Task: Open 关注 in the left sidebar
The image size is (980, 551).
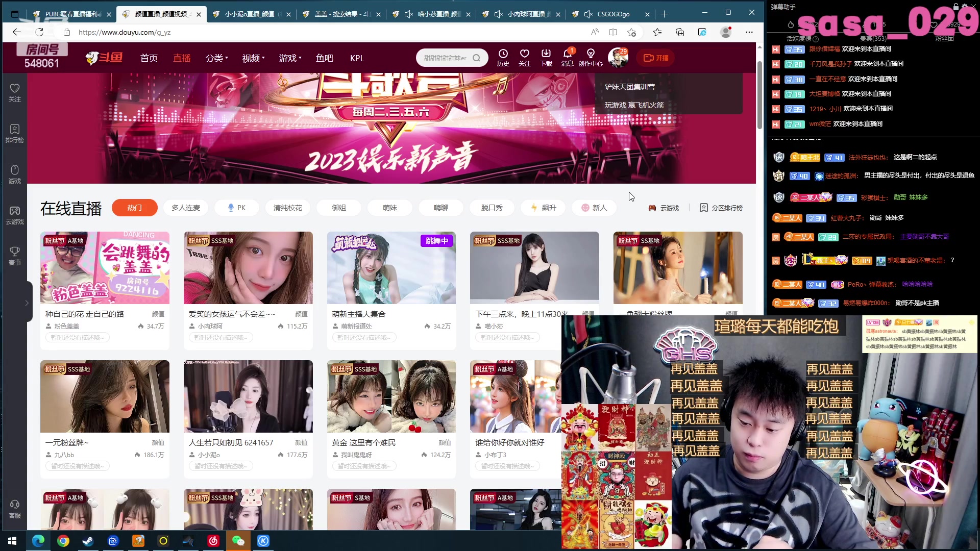Action: (x=15, y=92)
